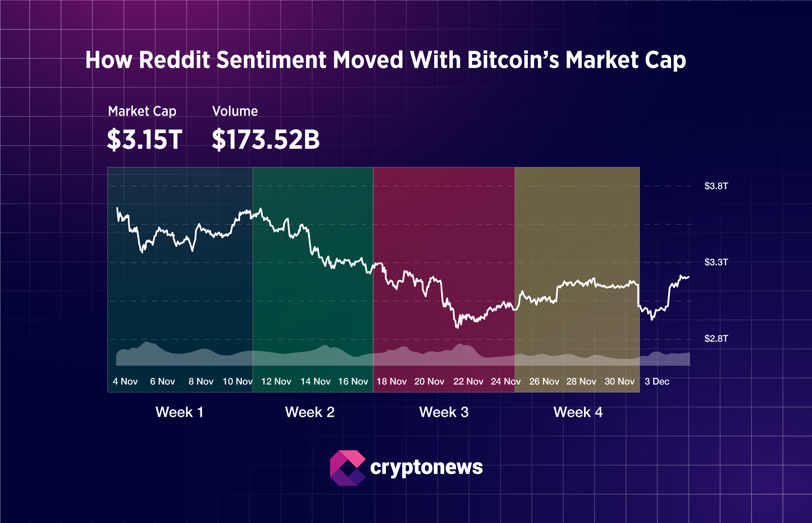Click the Market Cap heading
This screenshot has height=523, width=812.
(142, 111)
